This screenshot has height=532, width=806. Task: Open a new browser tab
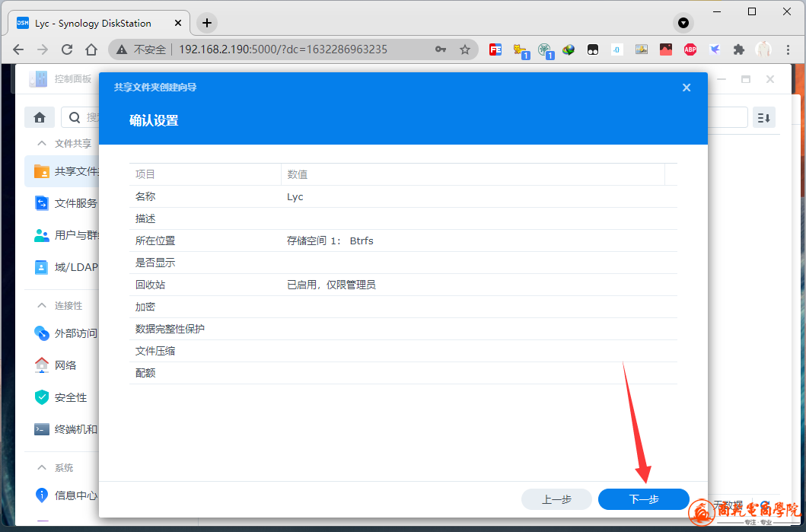[207, 23]
